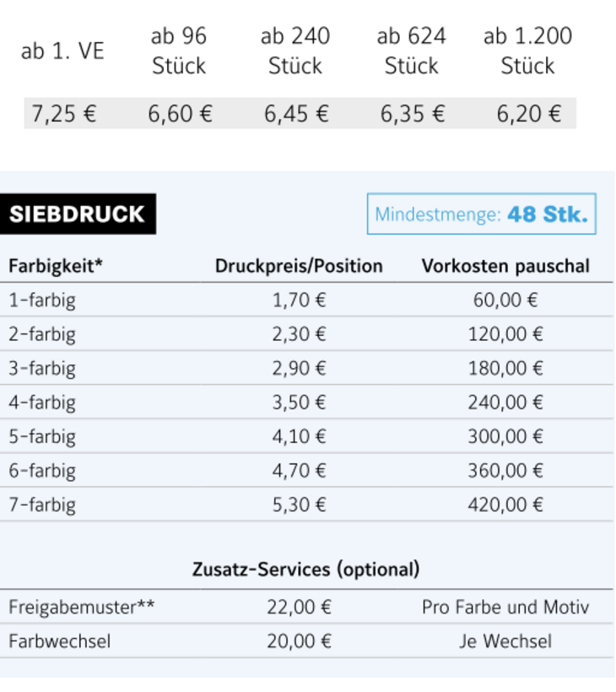Click the 'Zusatz-Services (optional)' heading

point(306,570)
